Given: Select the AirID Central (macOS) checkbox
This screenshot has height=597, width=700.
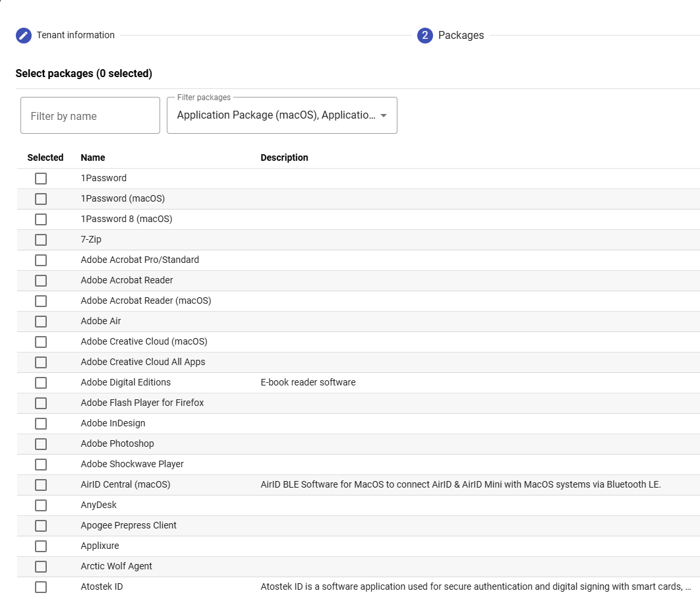Looking at the screenshot, I should (x=41, y=485).
